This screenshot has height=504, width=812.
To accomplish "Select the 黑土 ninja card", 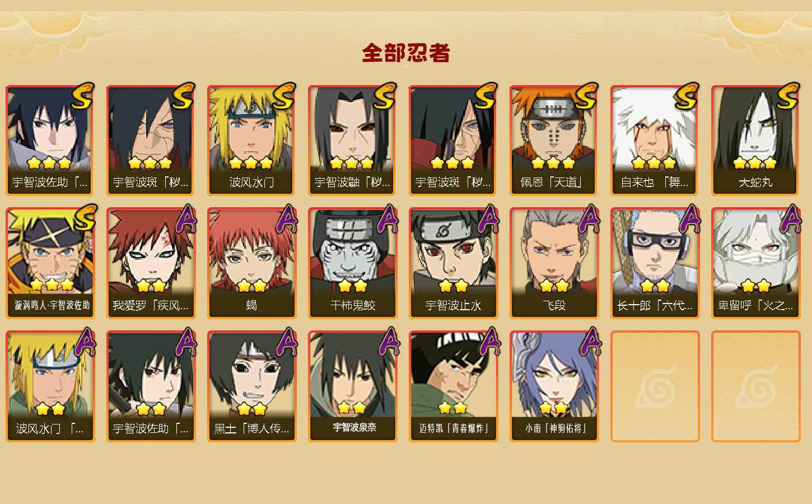I will [251, 386].
